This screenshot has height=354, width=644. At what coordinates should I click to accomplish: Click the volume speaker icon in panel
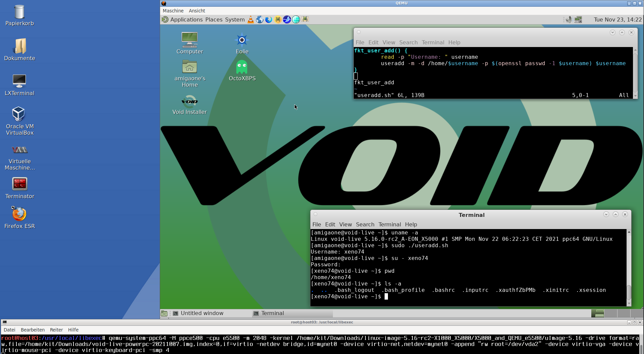pyautogui.click(x=568, y=19)
